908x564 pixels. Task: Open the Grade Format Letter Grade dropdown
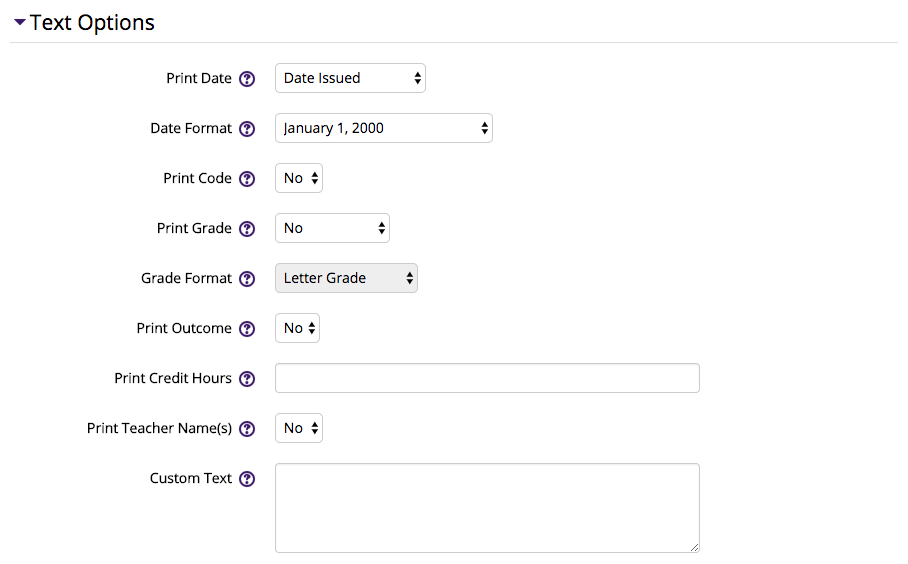pyautogui.click(x=346, y=278)
